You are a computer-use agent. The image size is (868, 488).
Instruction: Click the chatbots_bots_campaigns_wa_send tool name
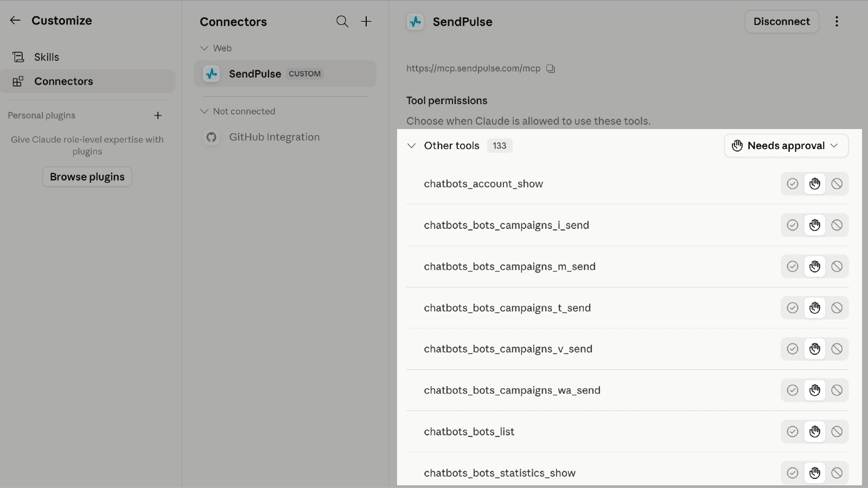[x=512, y=390]
